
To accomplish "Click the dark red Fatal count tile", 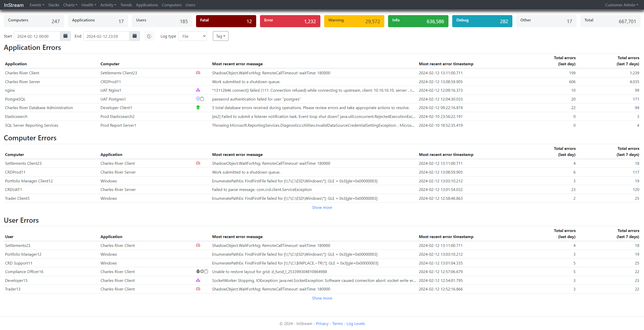I will click(x=226, y=21).
